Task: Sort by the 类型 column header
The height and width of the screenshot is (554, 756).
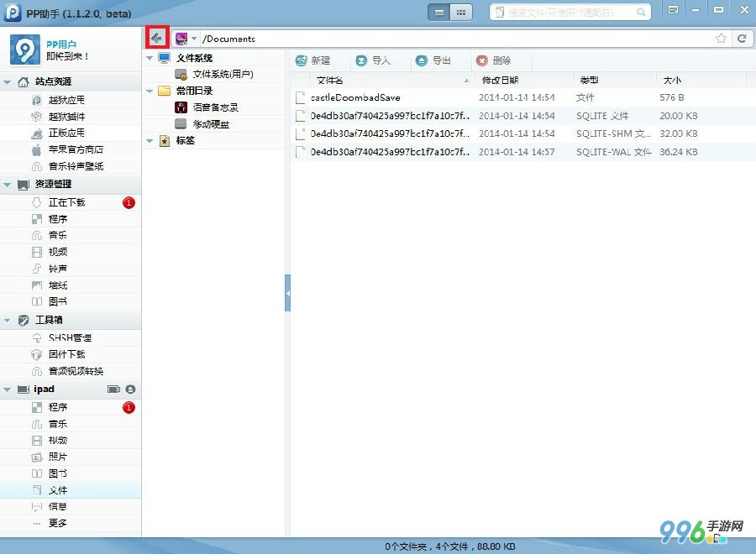Action: pyautogui.click(x=615, y=81)
